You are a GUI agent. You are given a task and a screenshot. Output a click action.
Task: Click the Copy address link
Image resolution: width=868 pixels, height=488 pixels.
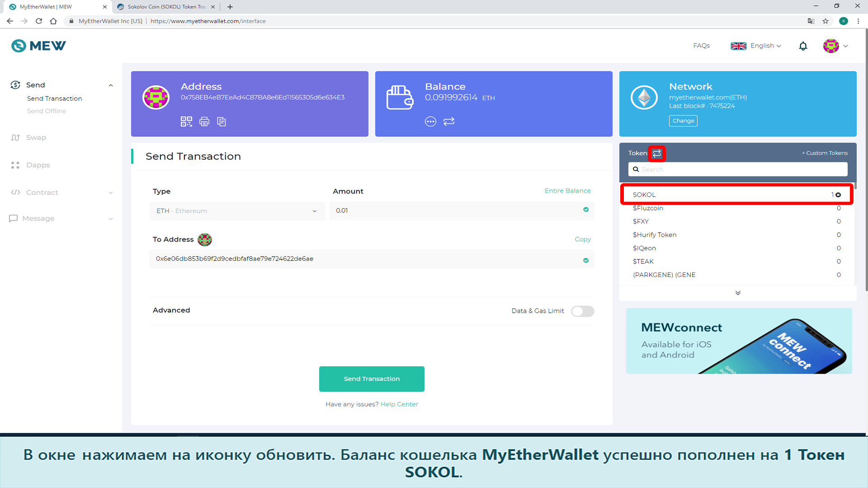pos(583,239)
